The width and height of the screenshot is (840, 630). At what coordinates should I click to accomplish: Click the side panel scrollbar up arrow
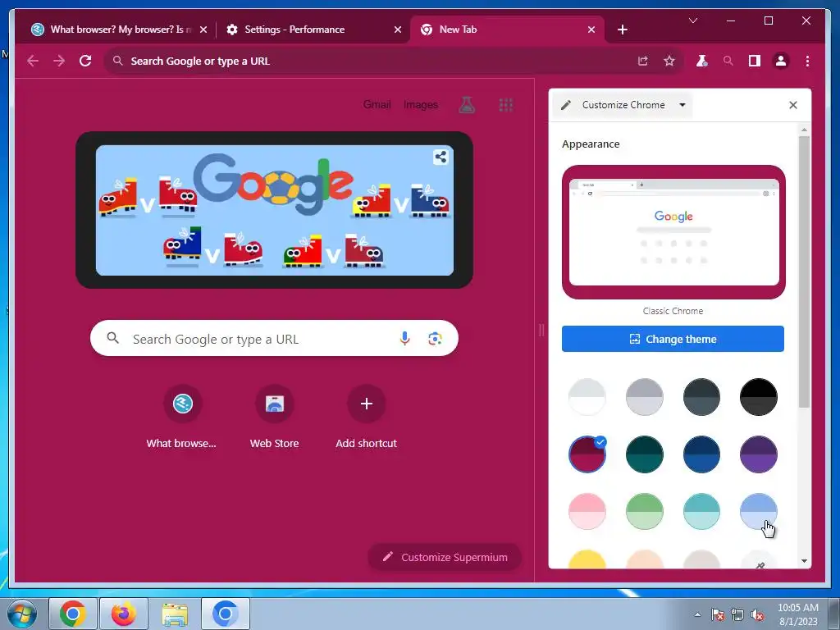click(x=804, y=130)
